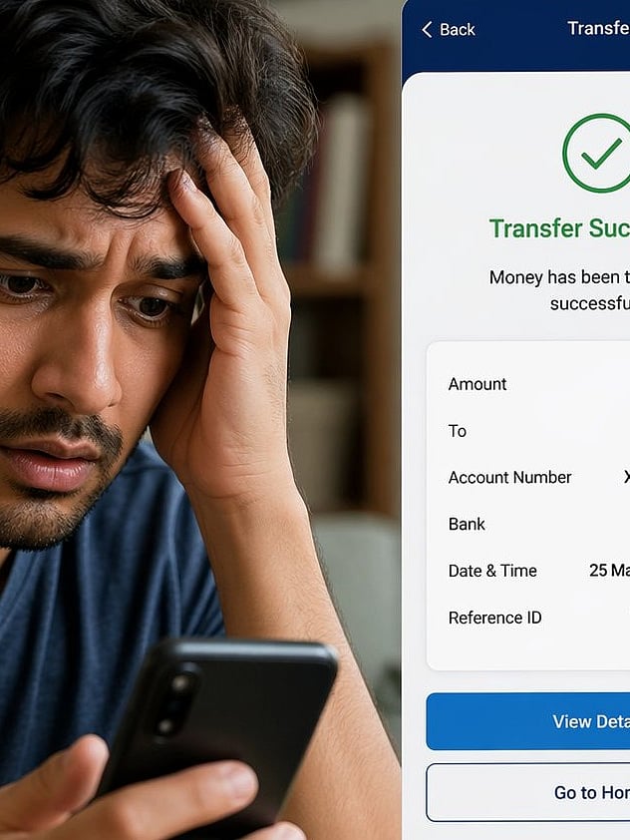Select the Bank row label
This screenshot has width=630, height=840.
(467, 524)
